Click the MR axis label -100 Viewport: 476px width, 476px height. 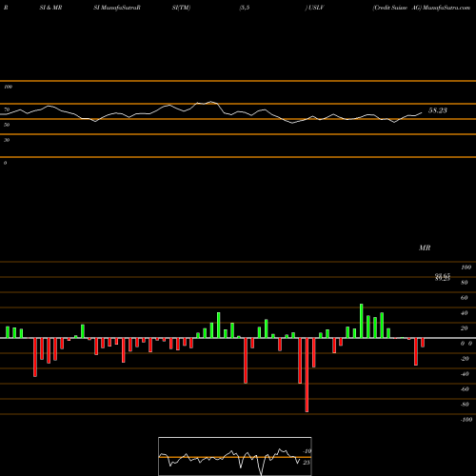tap(466, 420)
